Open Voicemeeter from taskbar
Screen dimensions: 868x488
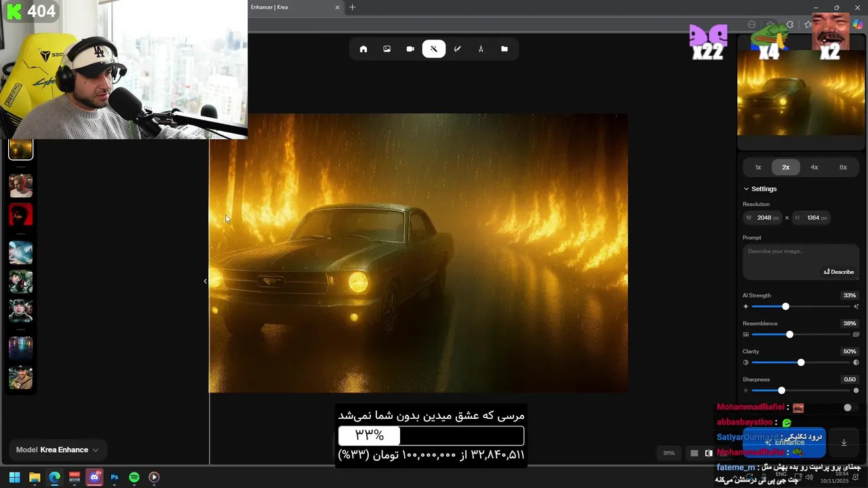75,477
